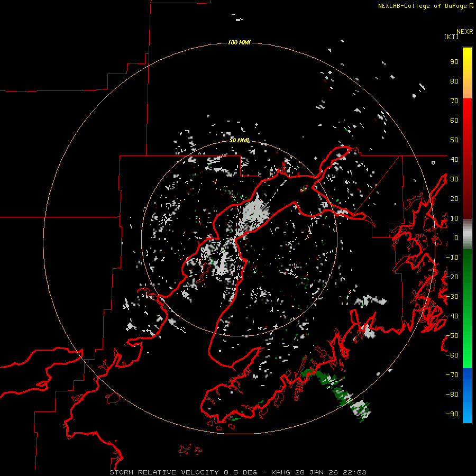Image resolution: width=476 pixels, height=476 pixels.
Task: Click the -20 value on velocity scale
Action: pos(452,277)
